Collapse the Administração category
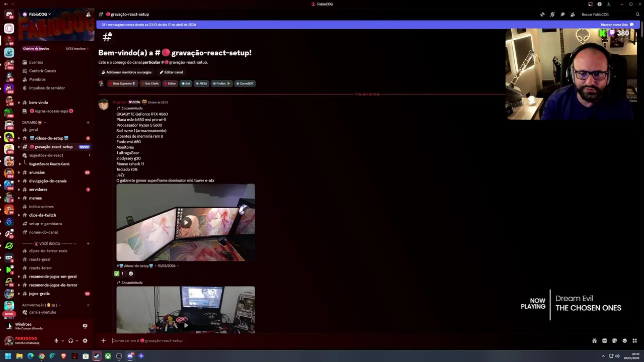Screen dimensions: 644x362 (41, 305)
